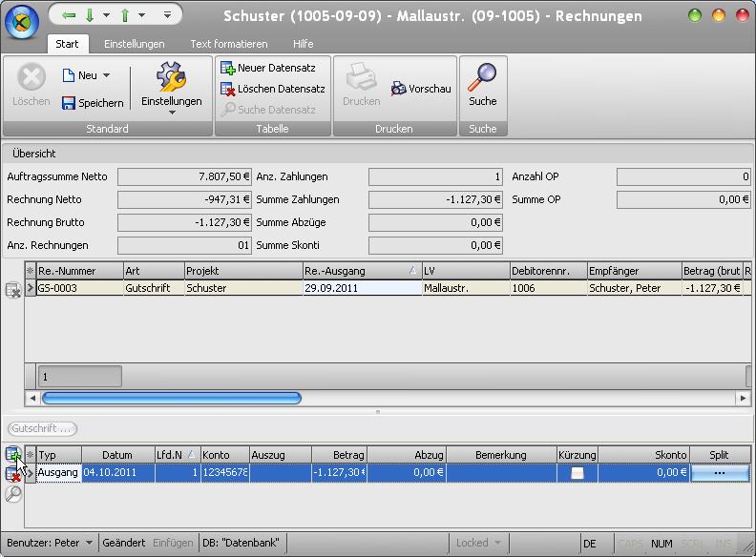Click the Typ Ausgang cell
This screenshot has width=756, height=557.
tap(58, 473)
